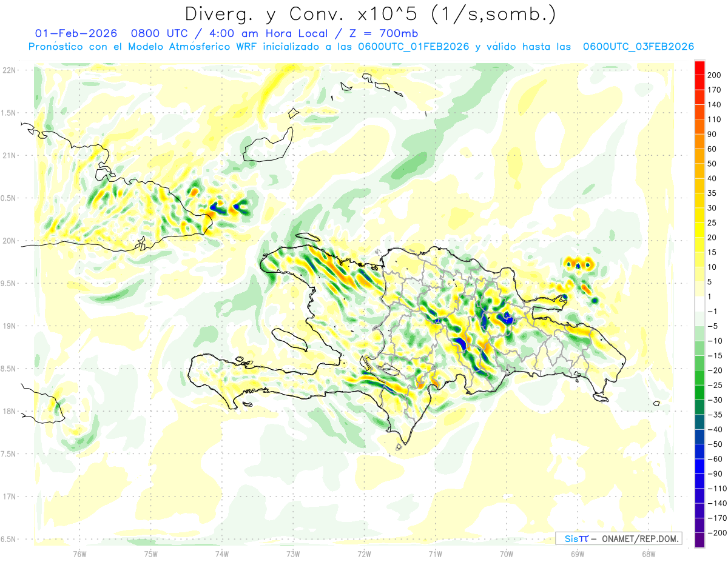Click the colorbar label 35

pos(712,193)
